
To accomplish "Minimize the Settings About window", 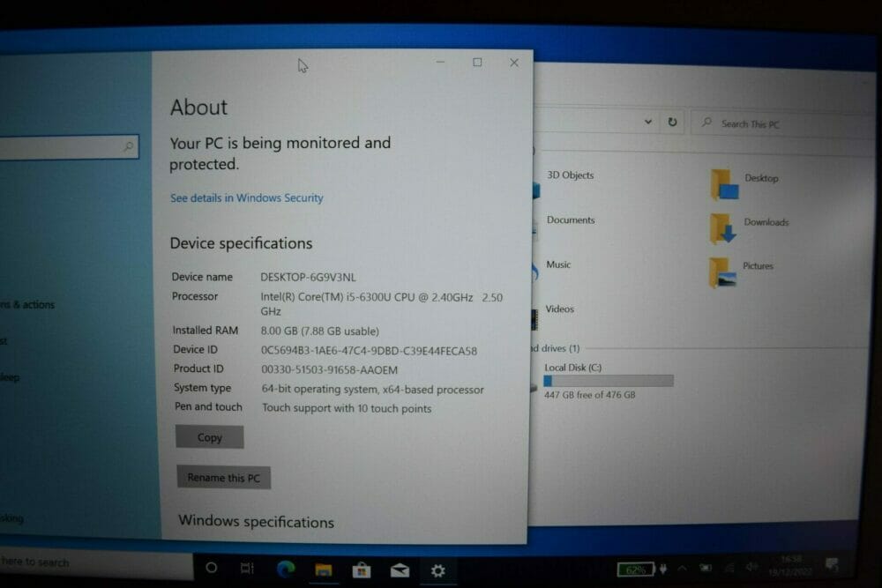I will point(440,62).
